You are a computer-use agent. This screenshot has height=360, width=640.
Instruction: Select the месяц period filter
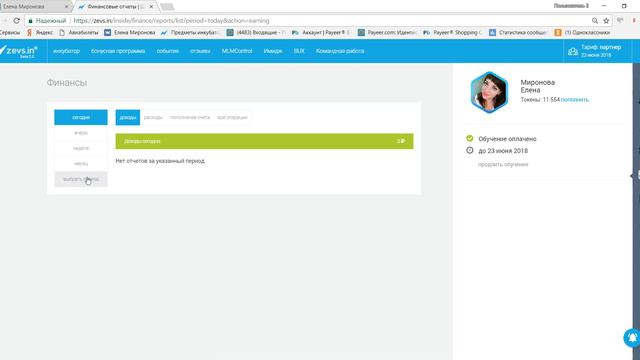[81, 164]
